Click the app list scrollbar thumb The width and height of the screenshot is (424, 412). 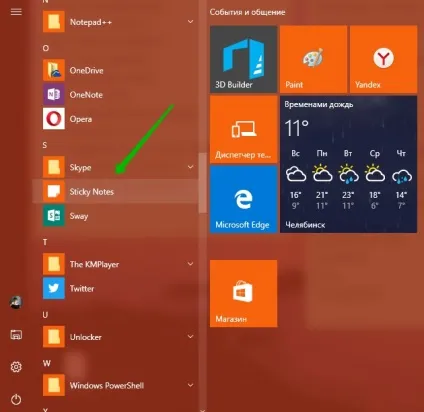coord(202,183)
